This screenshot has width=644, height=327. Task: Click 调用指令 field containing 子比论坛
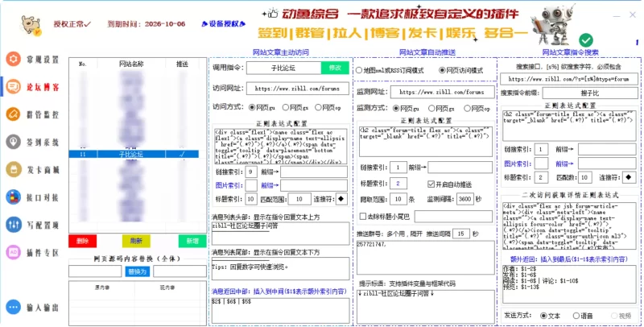(283, 68)
